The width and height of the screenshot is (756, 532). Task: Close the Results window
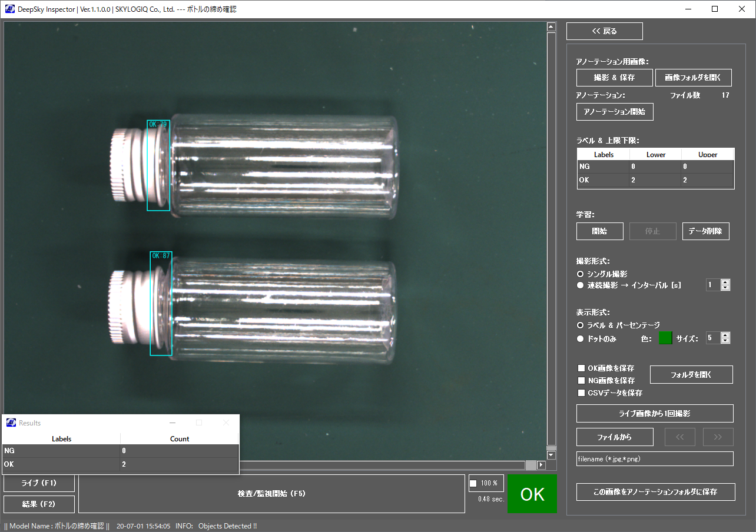(226, 423)
